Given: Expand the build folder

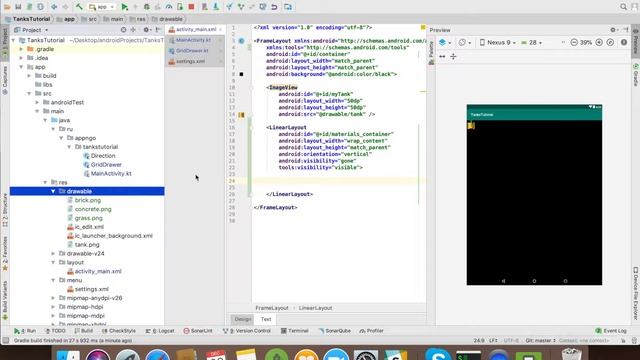Looking at the screenshot, I should (29, 76).
